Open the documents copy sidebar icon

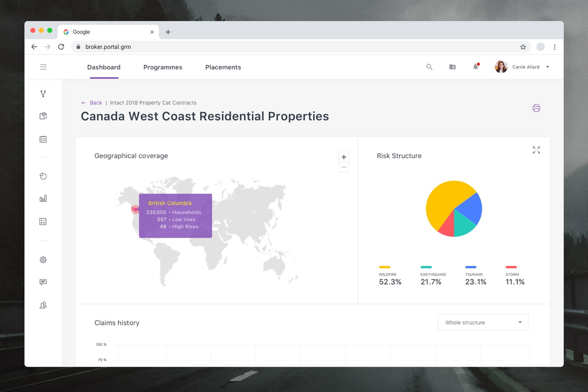43,116
